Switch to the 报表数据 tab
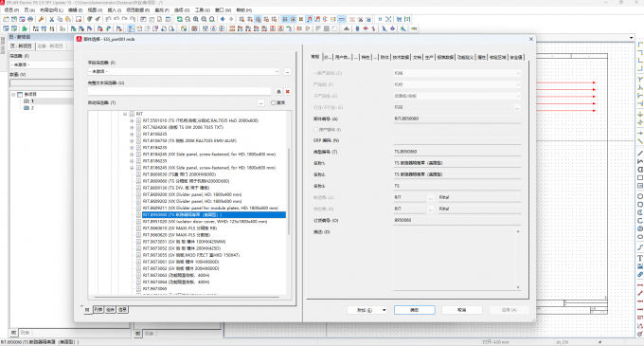The height and width of the screenshot is (346, 644). (445, 58)
